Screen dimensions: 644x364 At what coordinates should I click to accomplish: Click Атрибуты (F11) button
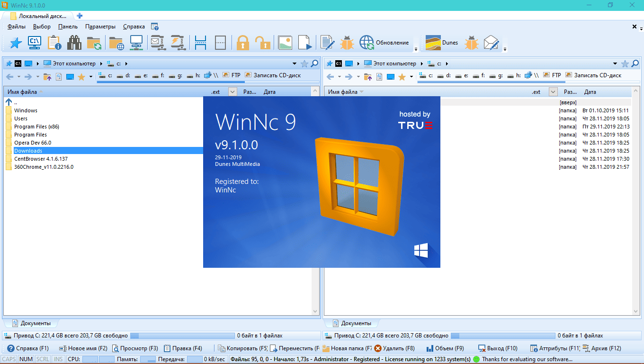click(x=555, y=348)
